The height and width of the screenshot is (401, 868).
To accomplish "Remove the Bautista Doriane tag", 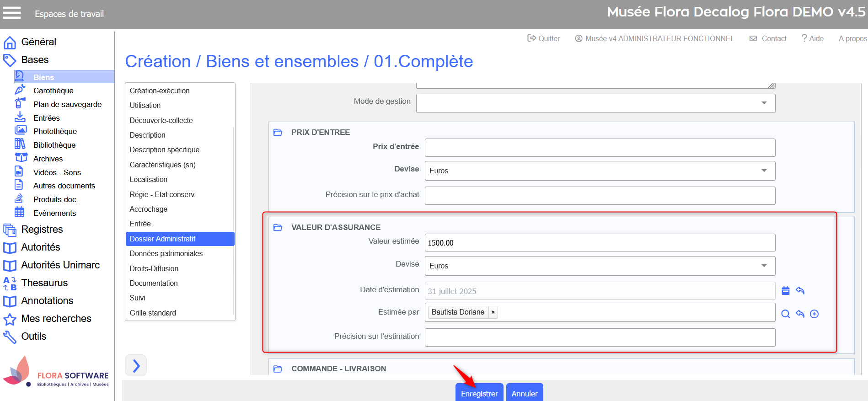I will 493,312.
